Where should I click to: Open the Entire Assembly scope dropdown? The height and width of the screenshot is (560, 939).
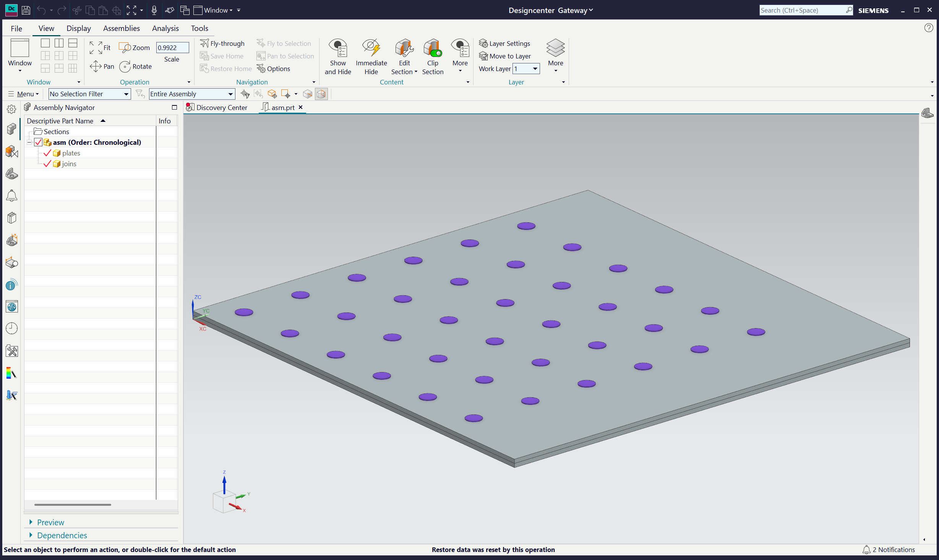pos(191,94)
